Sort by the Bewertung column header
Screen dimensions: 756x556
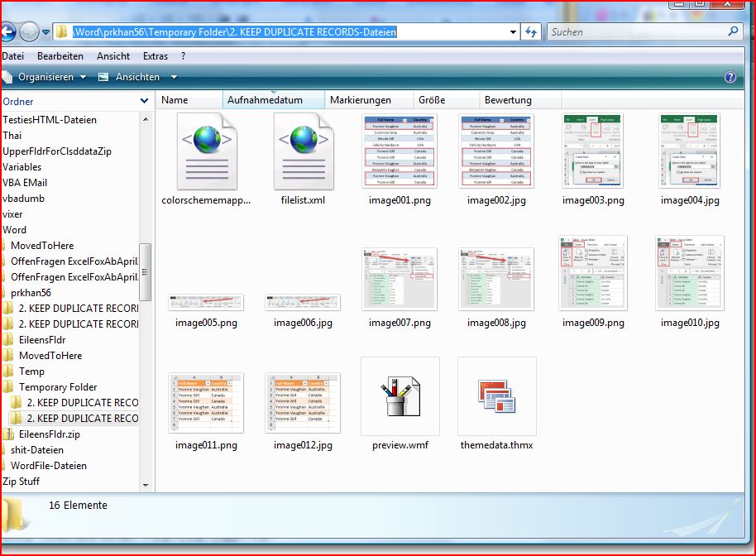[x=520, y=100]
